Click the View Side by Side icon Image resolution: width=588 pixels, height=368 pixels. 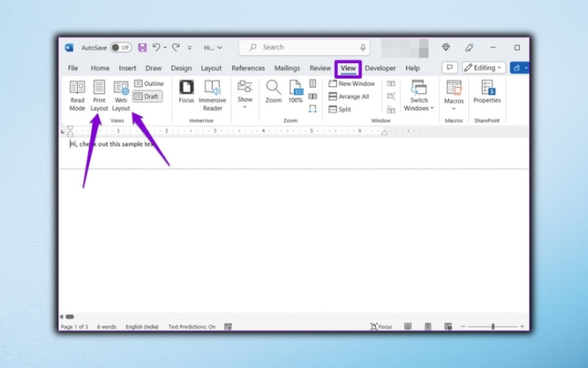point(391,83)
